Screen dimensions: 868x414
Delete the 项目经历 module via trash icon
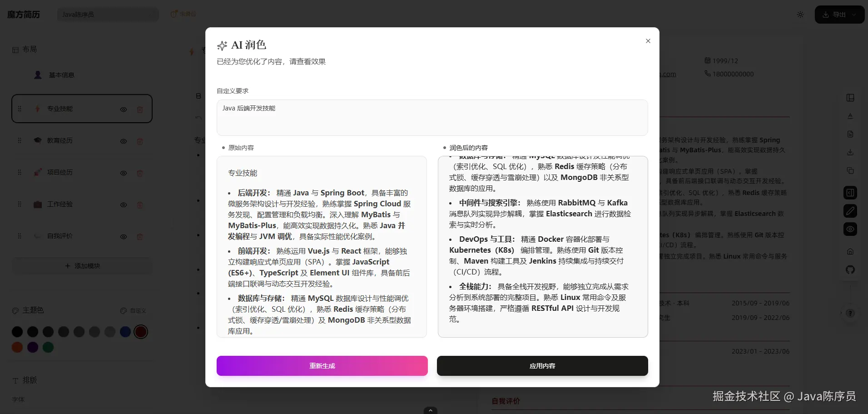(140, 173)
